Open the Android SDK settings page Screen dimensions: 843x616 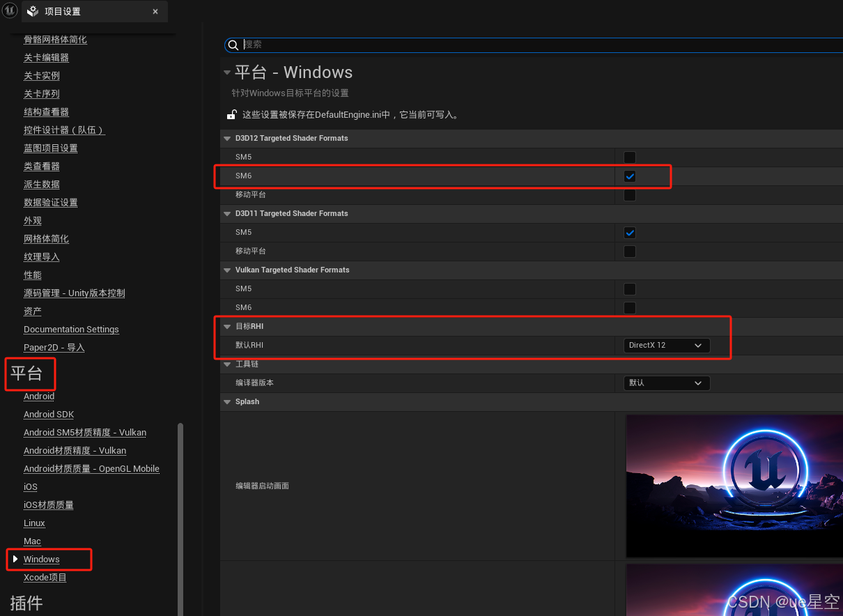(x=49, y=415)
